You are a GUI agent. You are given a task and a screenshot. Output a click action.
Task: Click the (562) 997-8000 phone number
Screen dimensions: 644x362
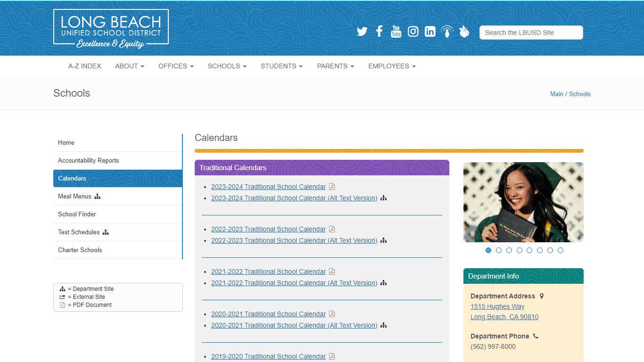(493, 346)
